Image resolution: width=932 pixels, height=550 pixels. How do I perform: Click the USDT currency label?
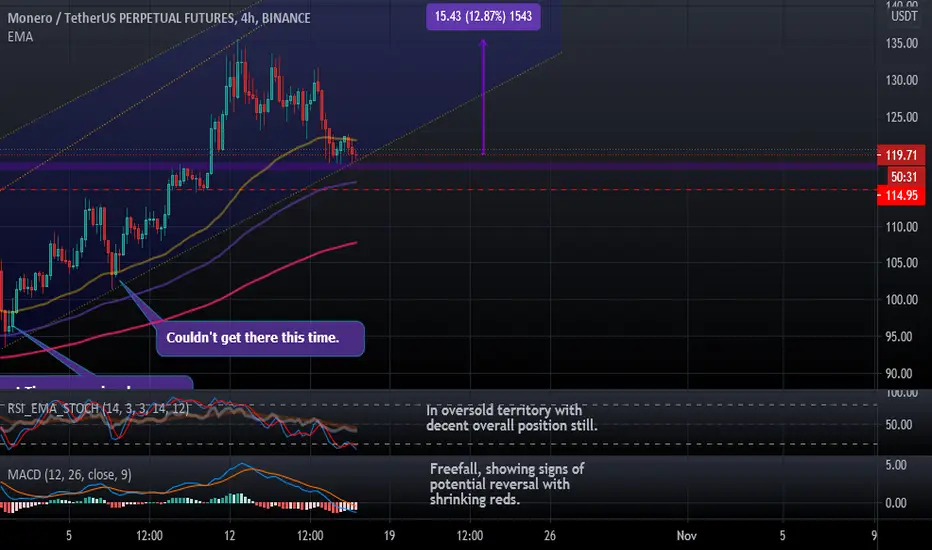(x=904, y=16)
